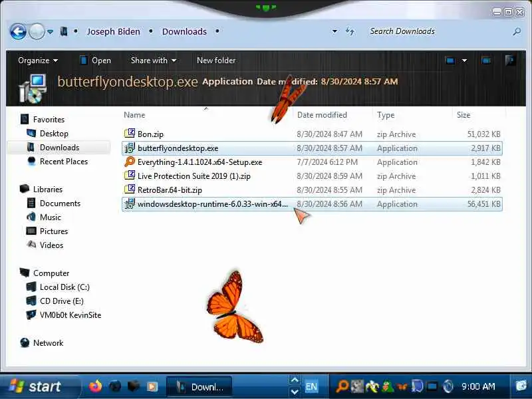This screenshot has width=532, height=399.
Task: Open the address bar history dropdown
Action: click(334, 31)
